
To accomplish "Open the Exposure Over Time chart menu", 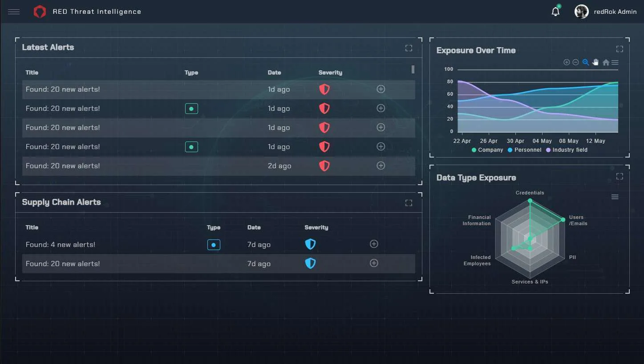I will point(615,63).
